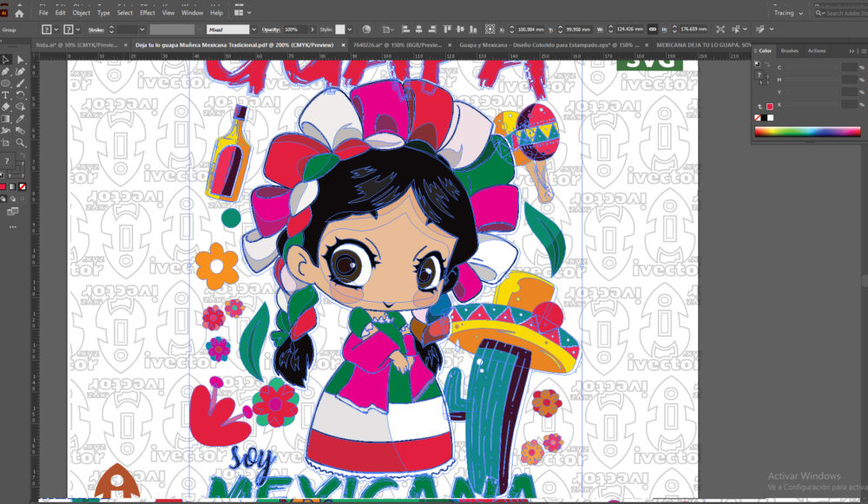This screenshot has height=504, width=868.
Task: Click default fill and stroke icon
Action: pyautogui.click(x=3, y=176)
